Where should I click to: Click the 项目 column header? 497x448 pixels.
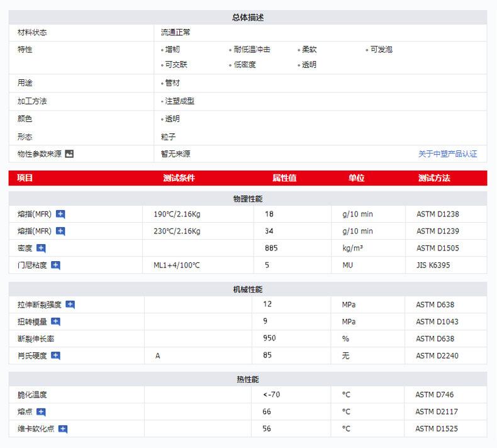pos(25,178)
